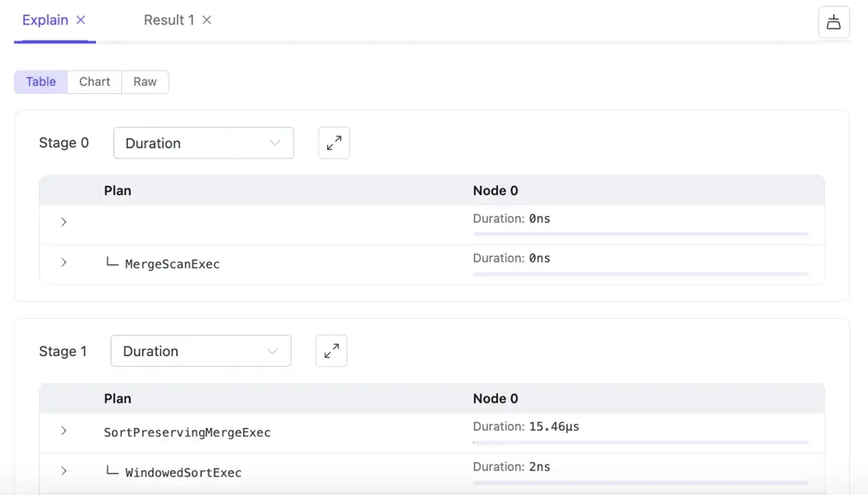Open Stage 1 Duration dropdown
Viewport: 868px width, 495px height.
201,351
